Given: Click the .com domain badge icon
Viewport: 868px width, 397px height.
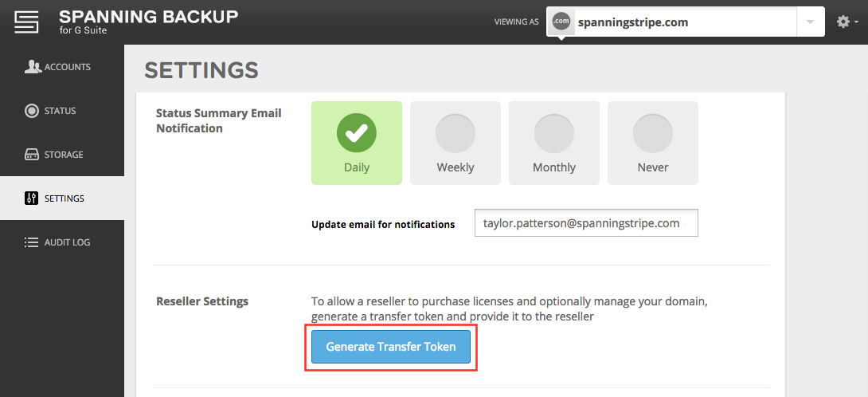Looking at the screenshot, I should click(561, 22).
